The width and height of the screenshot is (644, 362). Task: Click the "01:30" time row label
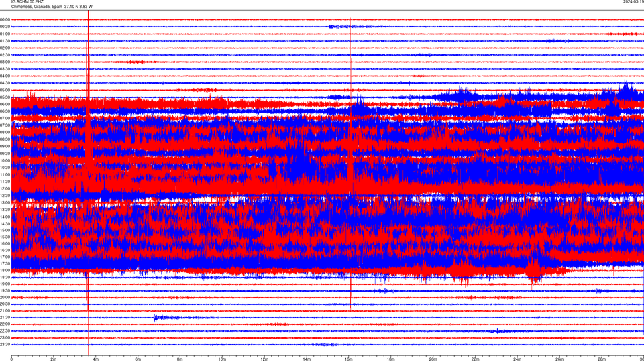[5, 41]
